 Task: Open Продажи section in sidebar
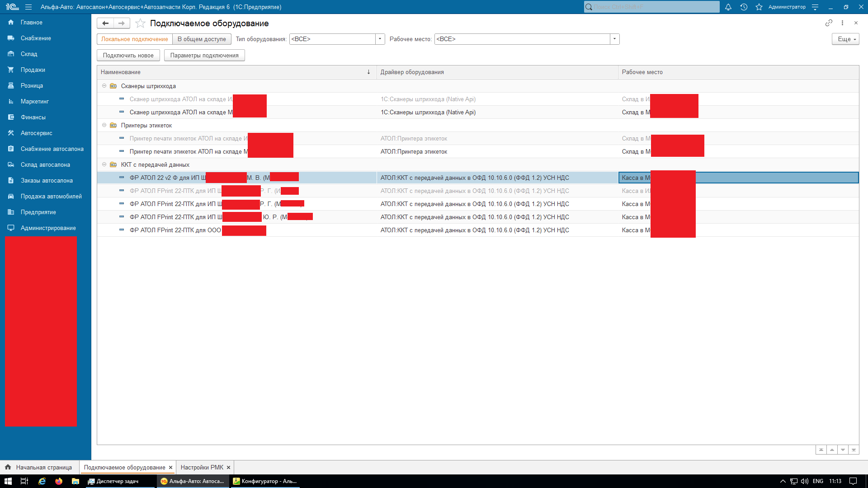coord(33,70)
